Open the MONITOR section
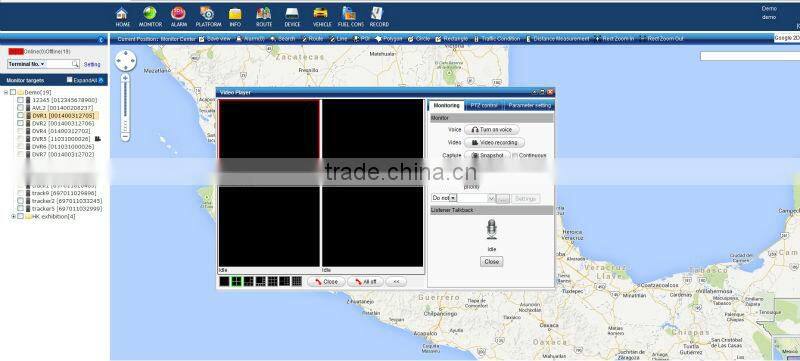Screen dimensions: 800x361 (150, 17)
